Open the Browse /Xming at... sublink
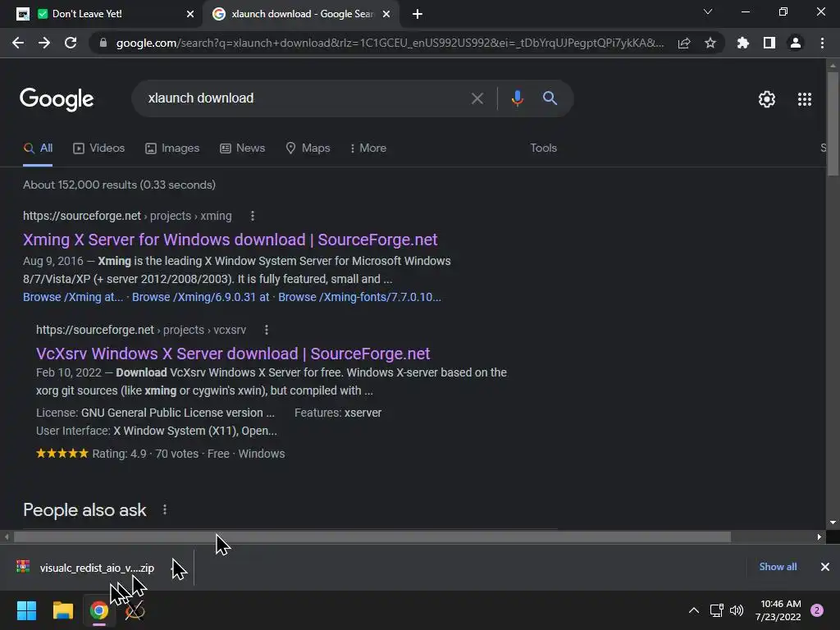 pyautogui.click(x=73, y=297)
